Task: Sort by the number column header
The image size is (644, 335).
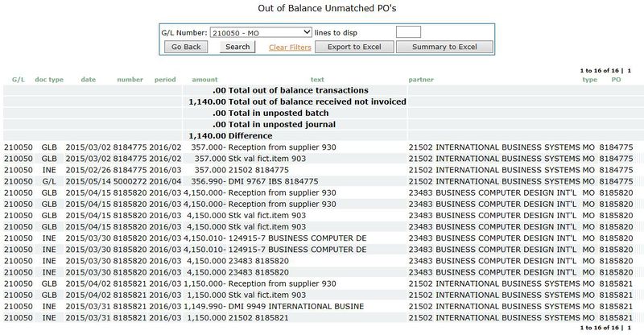Action: tap(130, 80)
